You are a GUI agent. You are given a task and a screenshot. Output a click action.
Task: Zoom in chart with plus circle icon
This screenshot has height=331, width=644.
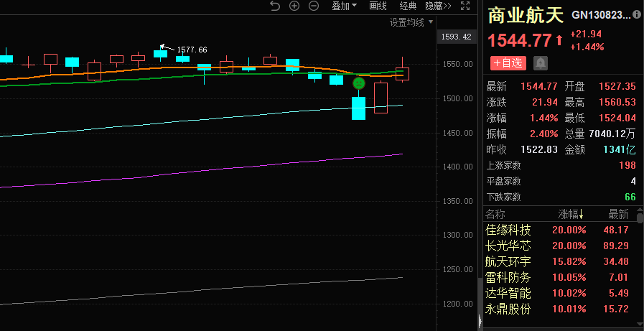pyautogui.click(x=294, y=6)
